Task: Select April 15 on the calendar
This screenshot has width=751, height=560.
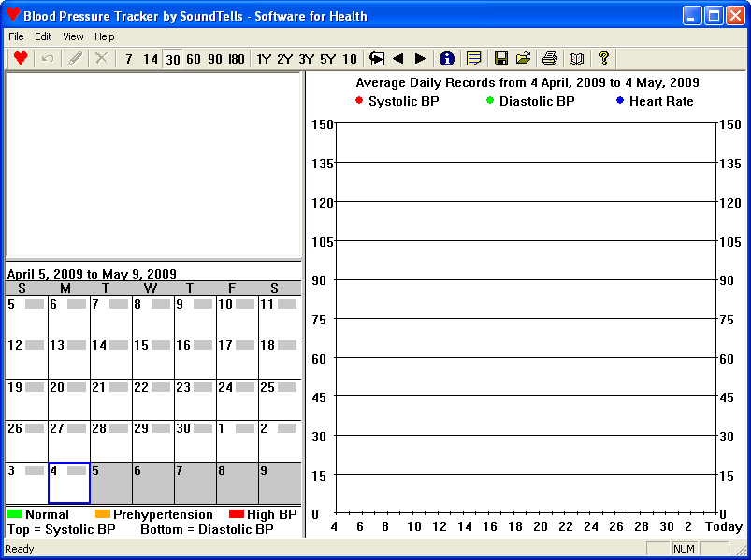Action: 152,355
